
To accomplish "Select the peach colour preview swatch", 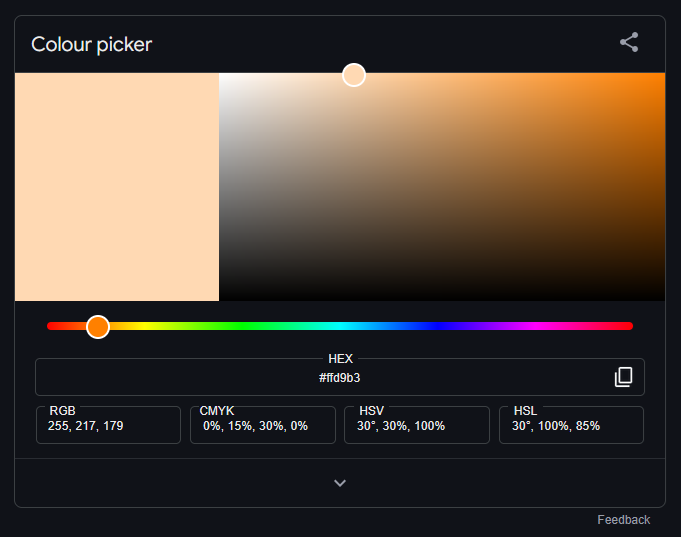I will coord(117,187).
